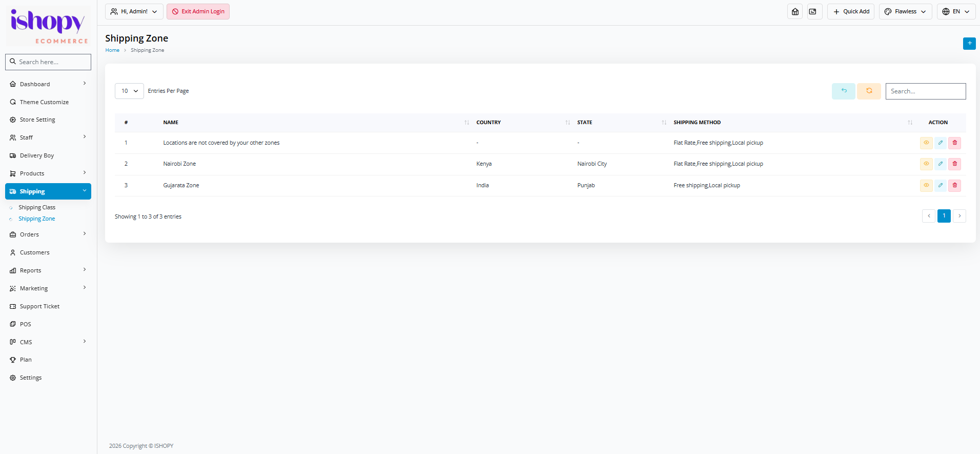Viewport: 980px width, 454px height.
Task: View the Gujarata Zone details
Action: tap(926, 185)
